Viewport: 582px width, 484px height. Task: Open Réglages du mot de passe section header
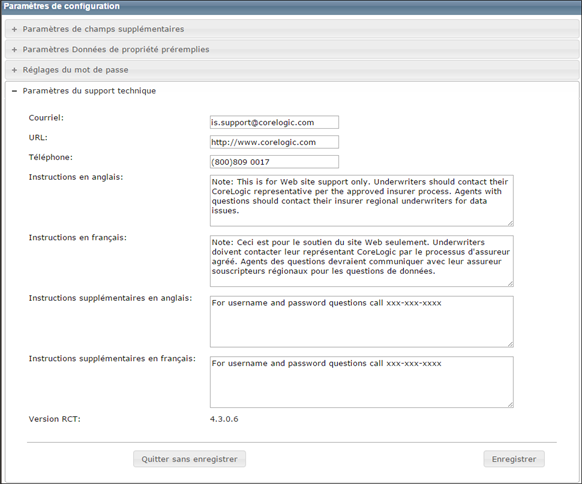tap(292, 70)
